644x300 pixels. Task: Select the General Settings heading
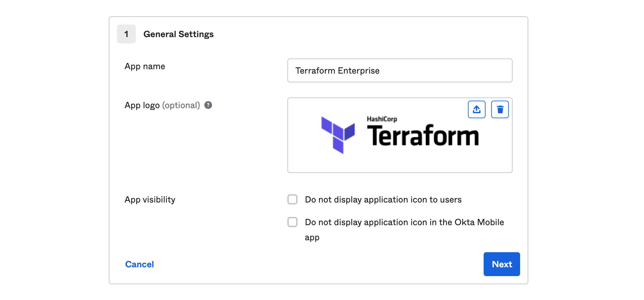(x=178, y=34)
